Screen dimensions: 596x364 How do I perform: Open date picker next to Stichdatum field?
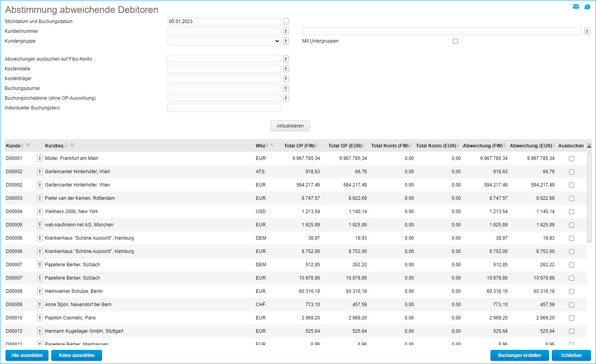[x=286, y=22]
